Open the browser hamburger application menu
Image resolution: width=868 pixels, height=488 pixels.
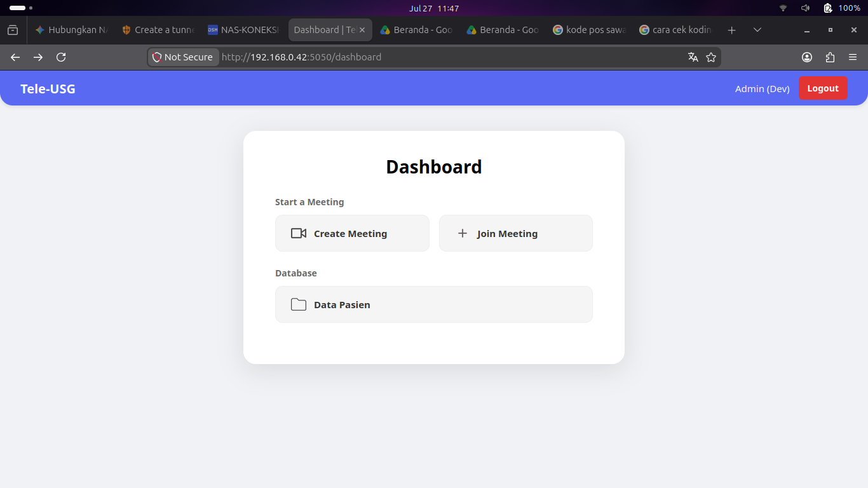[853, 57]
